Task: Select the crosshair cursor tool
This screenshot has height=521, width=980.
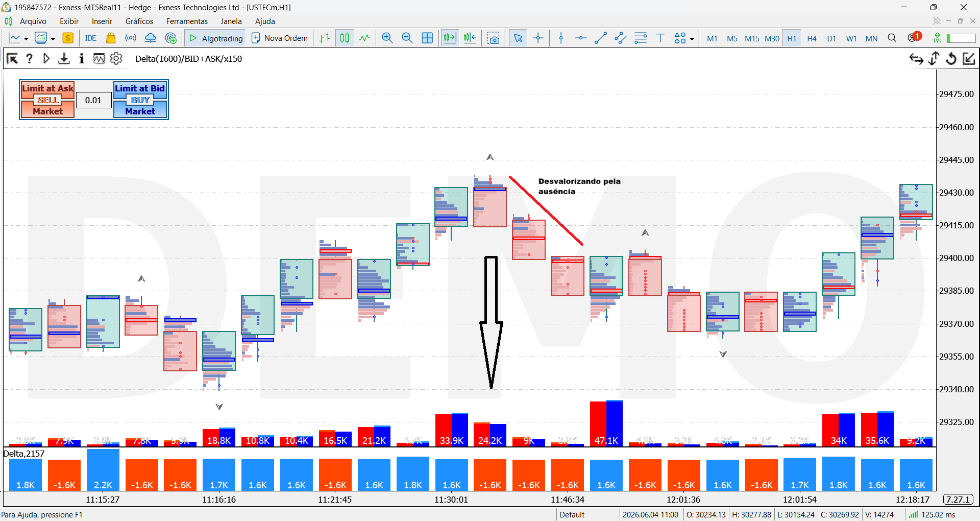Action: pos(538,38)
